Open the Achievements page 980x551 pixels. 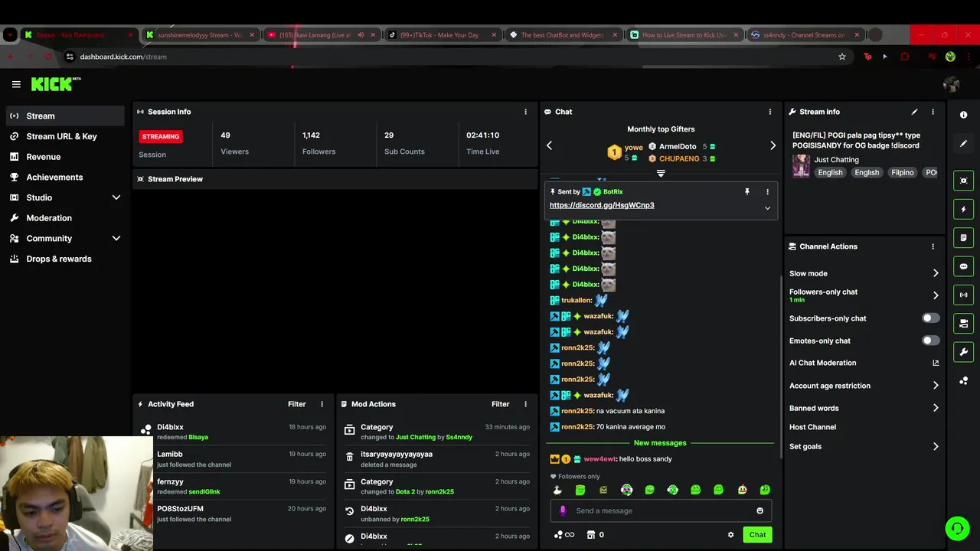[64, 177]
